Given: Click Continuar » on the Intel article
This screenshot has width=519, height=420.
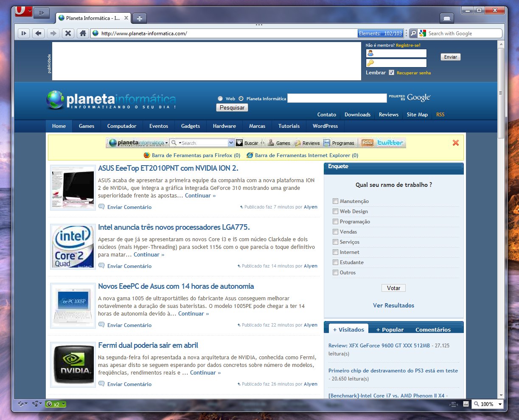Looking at the screenshot, I should coord(149,254).
